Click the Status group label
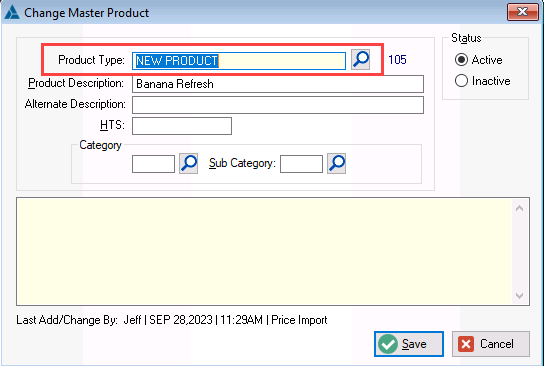 [x=466, y=38]
